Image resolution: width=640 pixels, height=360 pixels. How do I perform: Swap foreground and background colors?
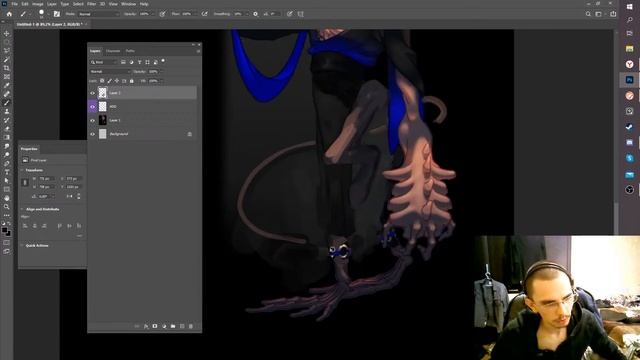9,224
